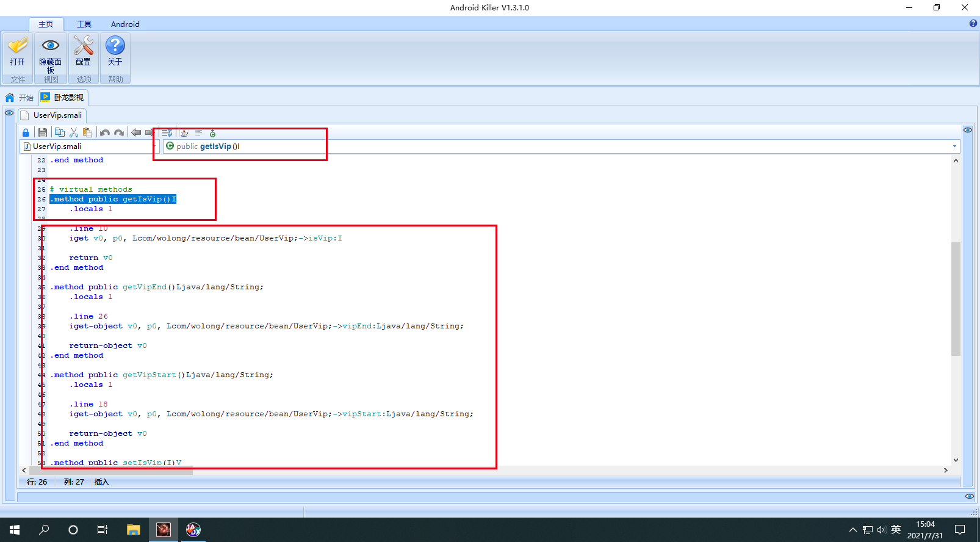Click the Android Killer taskbar icon
980x542 pixels.
[163, 530]
